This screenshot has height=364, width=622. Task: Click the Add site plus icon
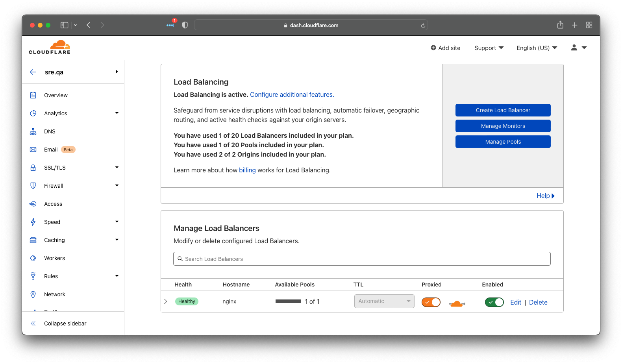pyautogui.click(x=433, y=48)
